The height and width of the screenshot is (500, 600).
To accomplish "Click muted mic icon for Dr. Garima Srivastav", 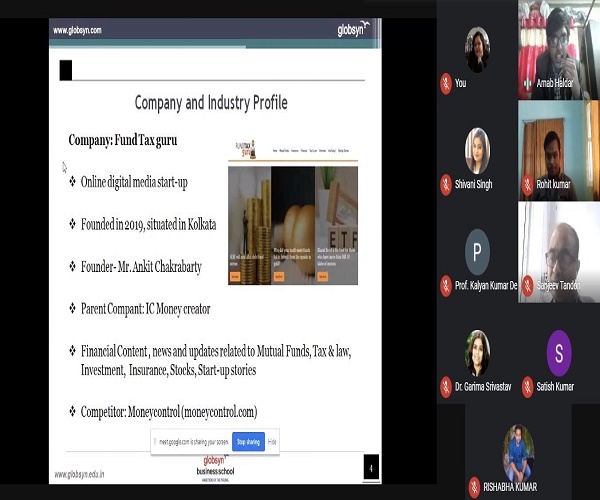I will pos(446,384).
